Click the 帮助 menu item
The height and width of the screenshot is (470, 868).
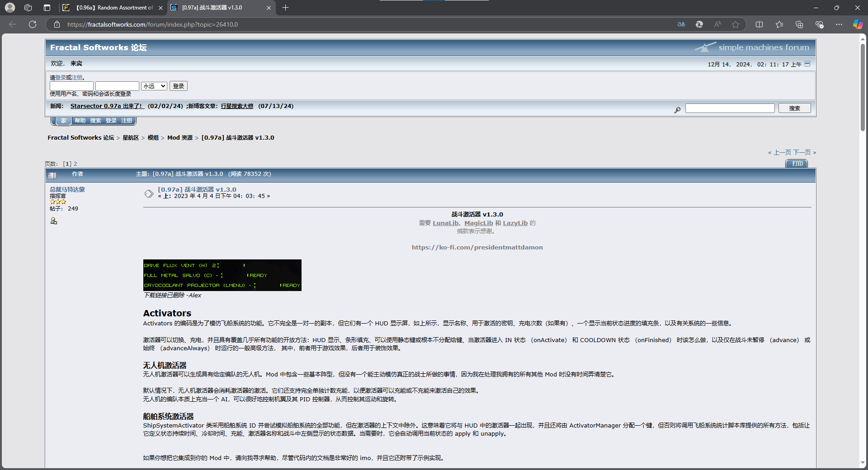click(x=80, y=121)
